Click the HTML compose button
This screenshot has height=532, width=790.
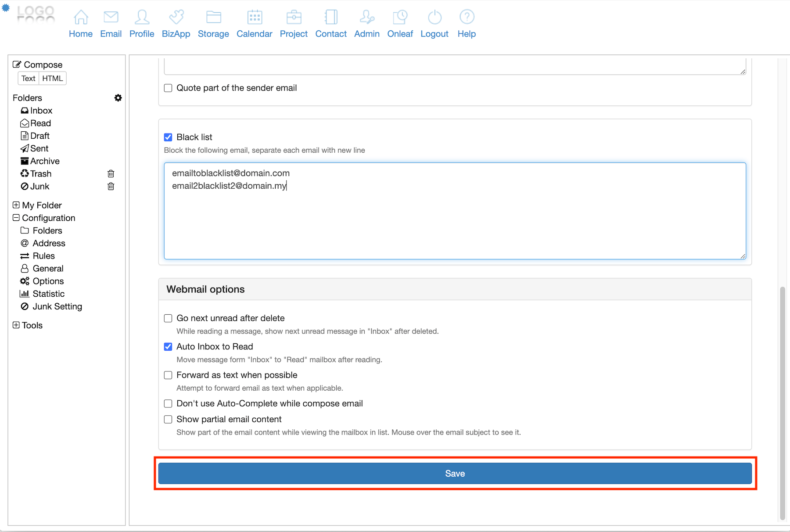click(x=53, y=79)
